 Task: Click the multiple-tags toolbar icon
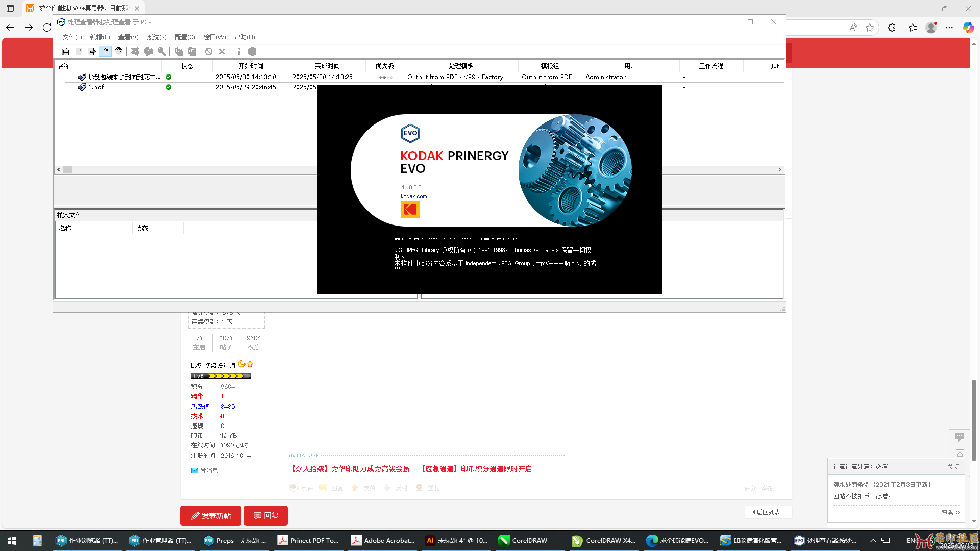pyautogui.click(x=119, y=52)
